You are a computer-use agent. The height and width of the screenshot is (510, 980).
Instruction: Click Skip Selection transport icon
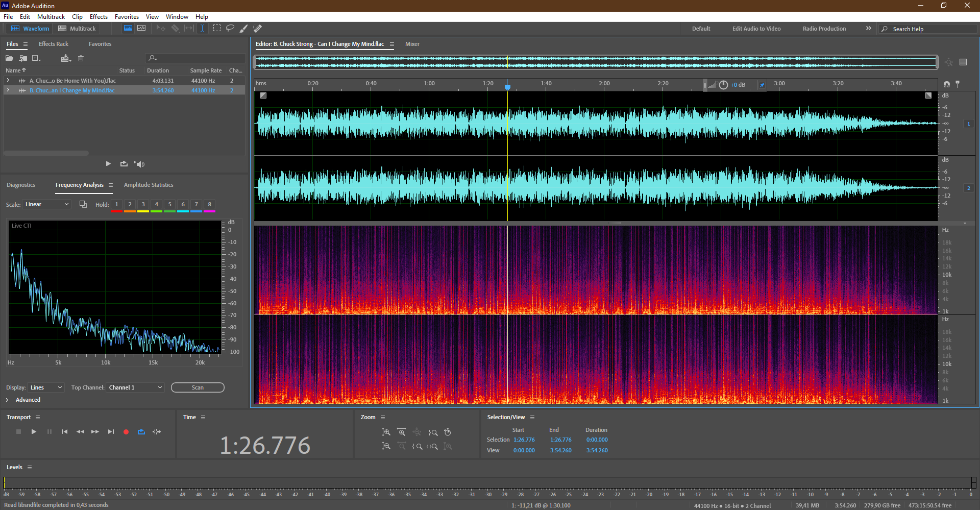pos(157,432)
